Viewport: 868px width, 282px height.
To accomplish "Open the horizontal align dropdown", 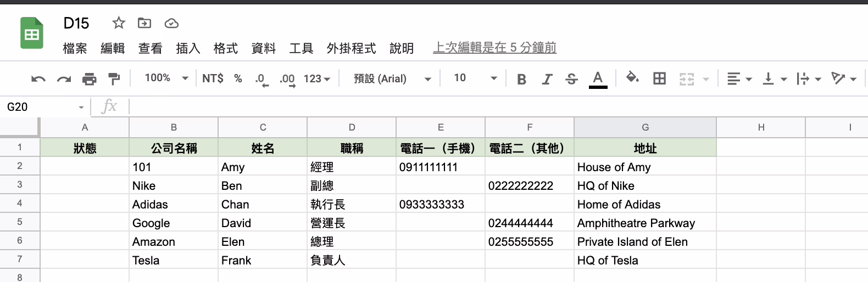I will pyautogui.click(x=739, y=79).
